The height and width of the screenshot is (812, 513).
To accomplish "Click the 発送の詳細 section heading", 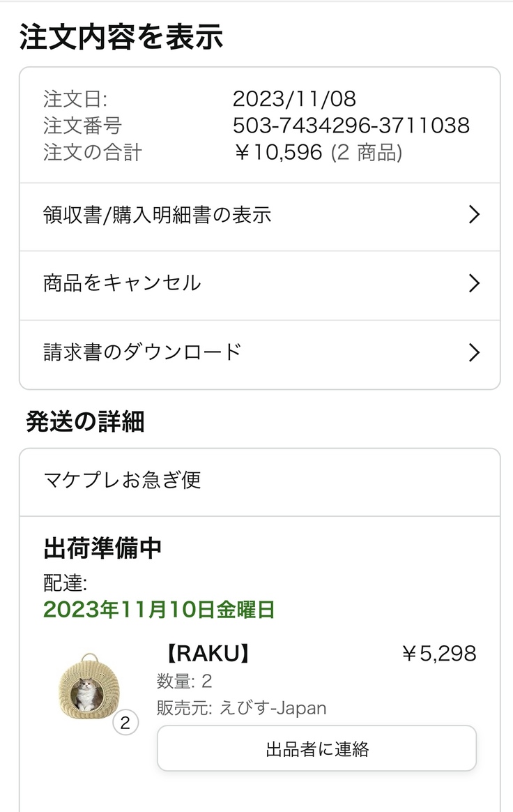I will [85, 421].
